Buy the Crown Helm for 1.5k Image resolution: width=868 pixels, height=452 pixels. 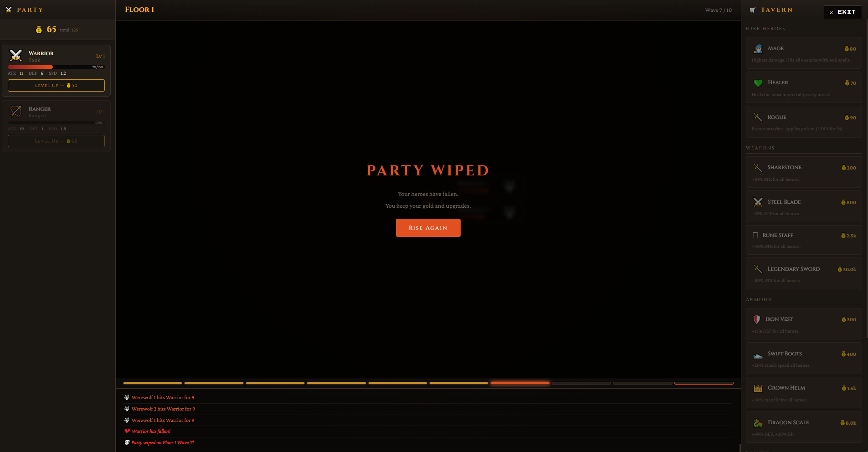click(x=804, y=393)
